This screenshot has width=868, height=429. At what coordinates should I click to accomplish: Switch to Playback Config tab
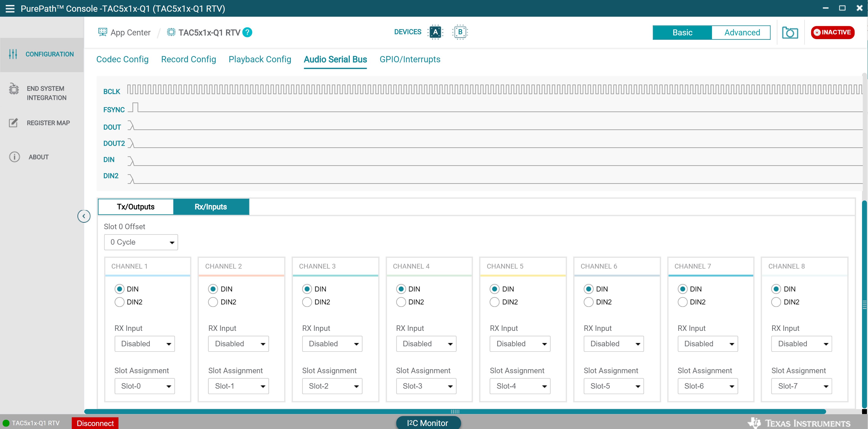pyautogui.click(x=260, y=59)
